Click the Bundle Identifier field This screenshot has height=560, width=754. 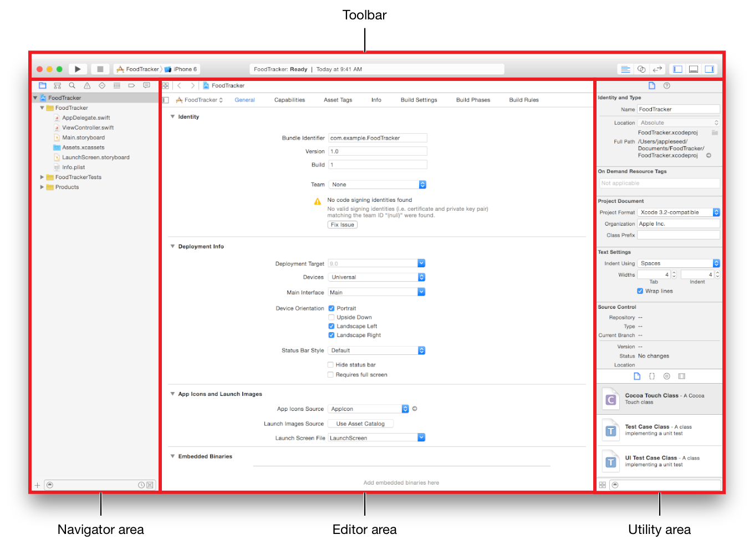pyautogui.click(x=378, y=138)
